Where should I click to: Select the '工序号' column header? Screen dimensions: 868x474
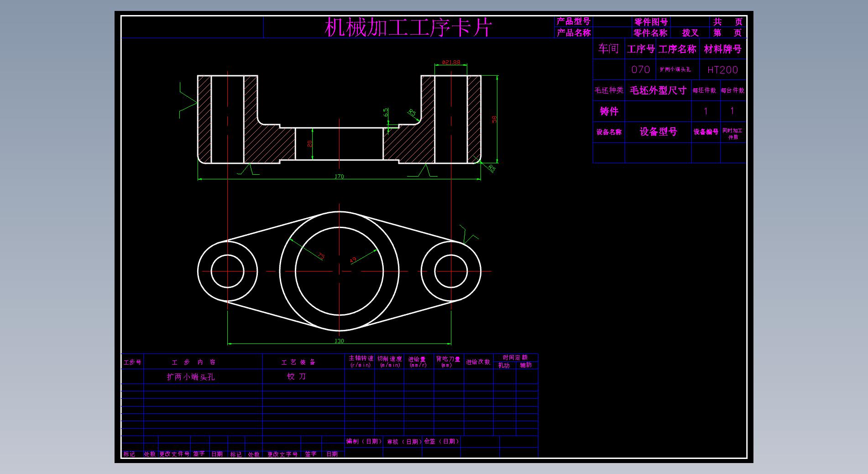pyautogui.click(x=641, y=49)
